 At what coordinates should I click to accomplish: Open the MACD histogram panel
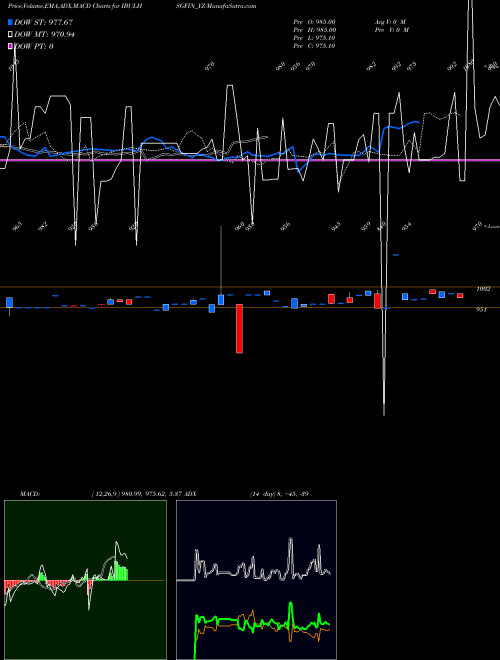(85, 580)
